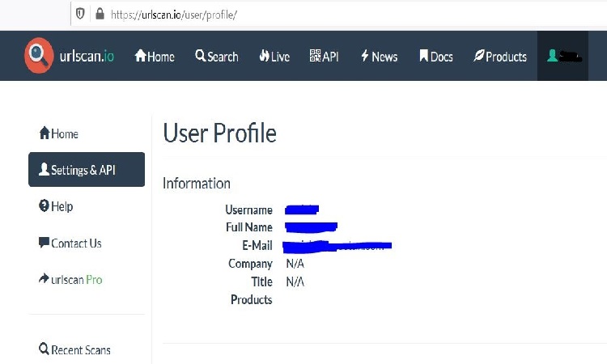Open Help from the sidebar

click(56, 206)
